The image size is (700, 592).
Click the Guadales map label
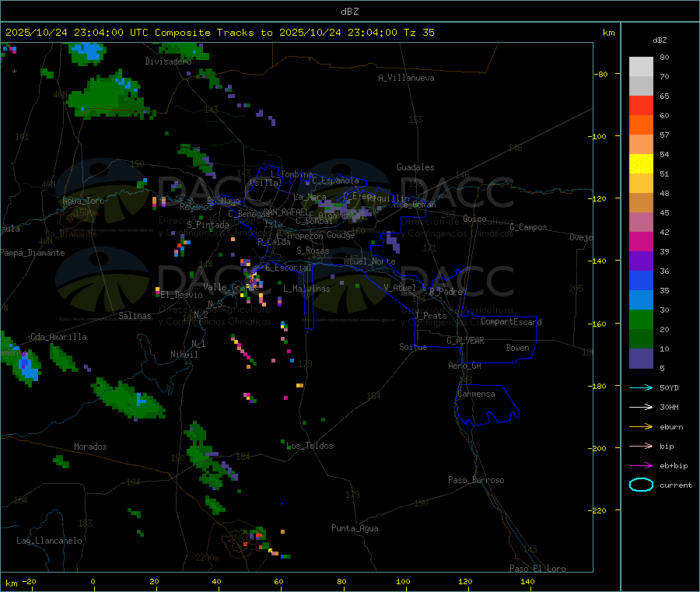point(415,167)
